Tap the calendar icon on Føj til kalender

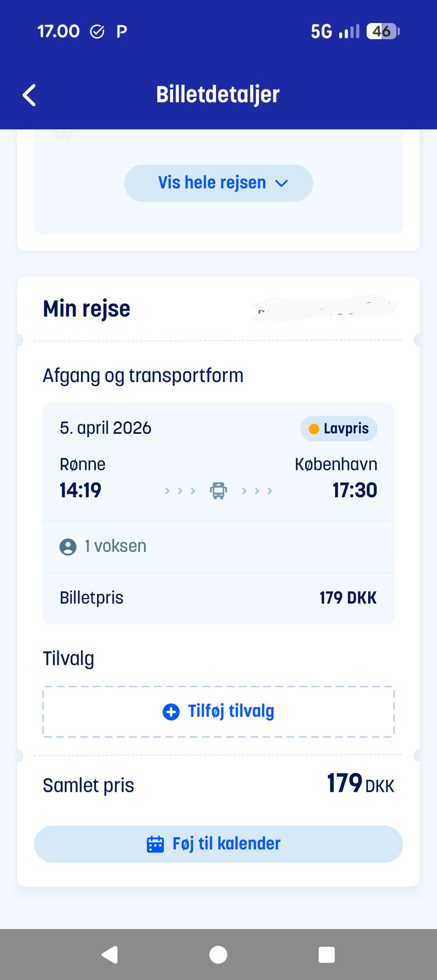coord(155,844)
